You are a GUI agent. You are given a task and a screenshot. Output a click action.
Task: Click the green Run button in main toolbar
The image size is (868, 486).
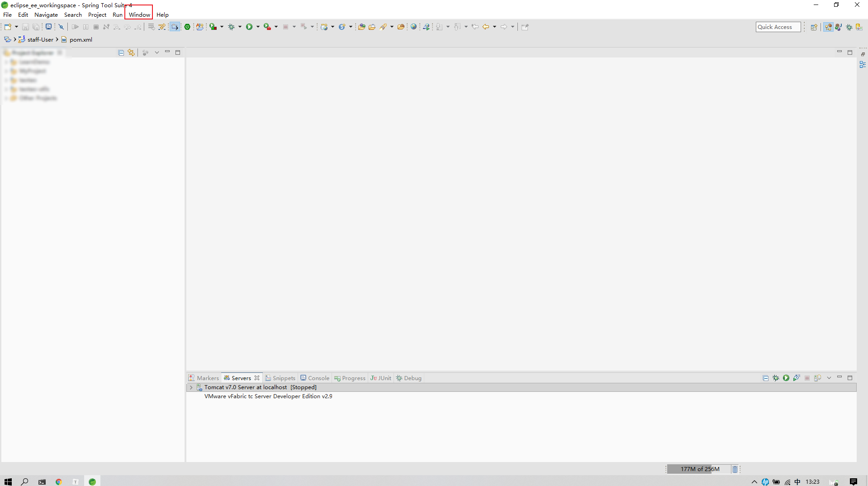249,27
